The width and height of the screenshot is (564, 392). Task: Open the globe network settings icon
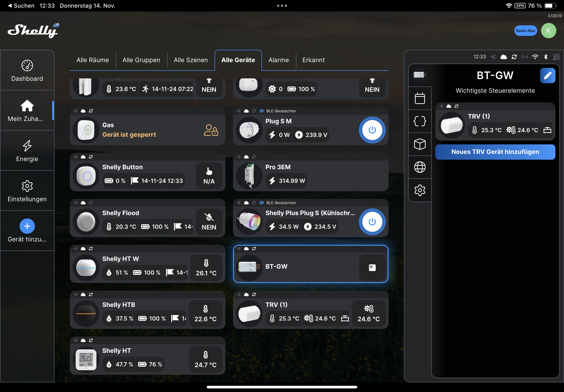coord(420,167)
